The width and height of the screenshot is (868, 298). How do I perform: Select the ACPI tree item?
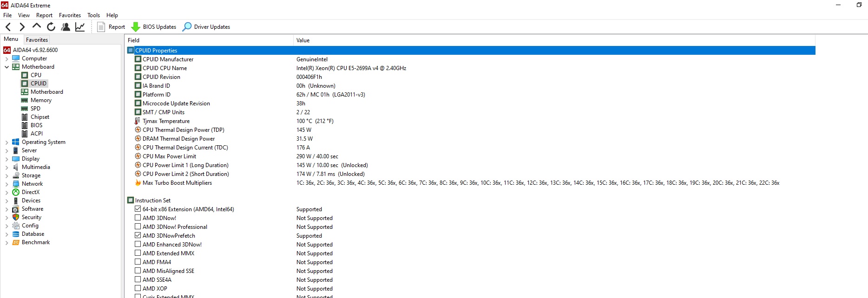(x=37, y=134)
